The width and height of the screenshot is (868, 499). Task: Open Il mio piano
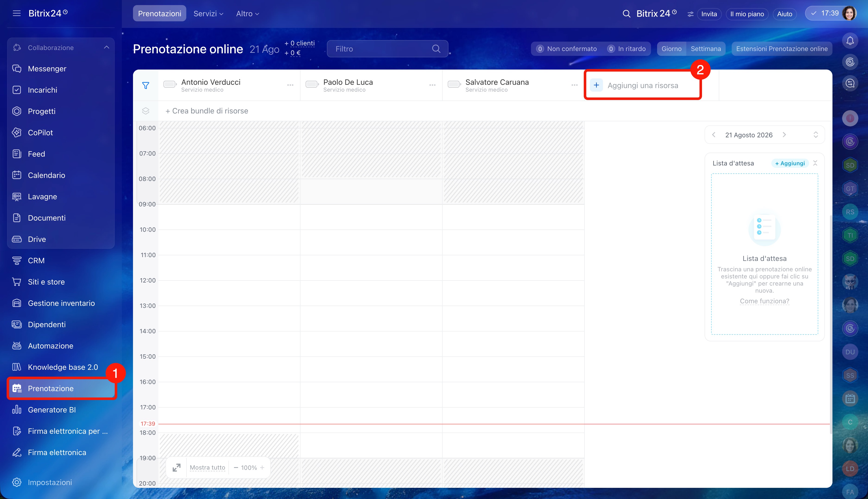click(x=747, y=14)
